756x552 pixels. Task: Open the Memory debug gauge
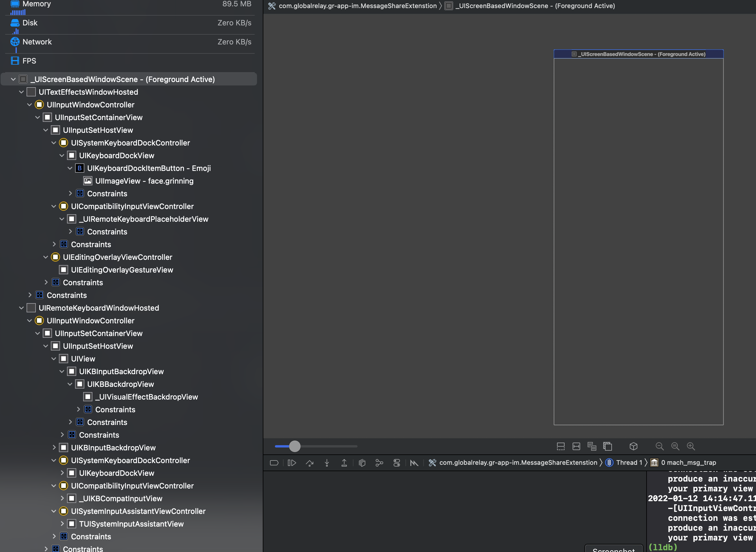click(37, 4)
